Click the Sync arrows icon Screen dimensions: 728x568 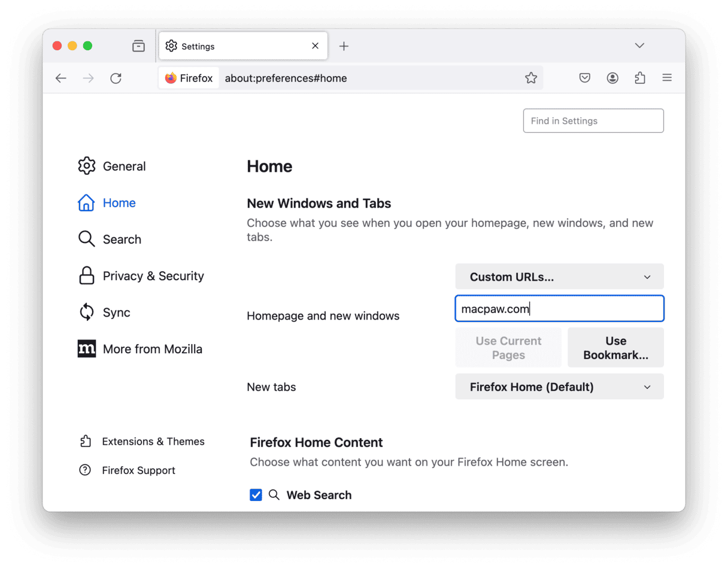pyautogui.click(x=87, y=312)
